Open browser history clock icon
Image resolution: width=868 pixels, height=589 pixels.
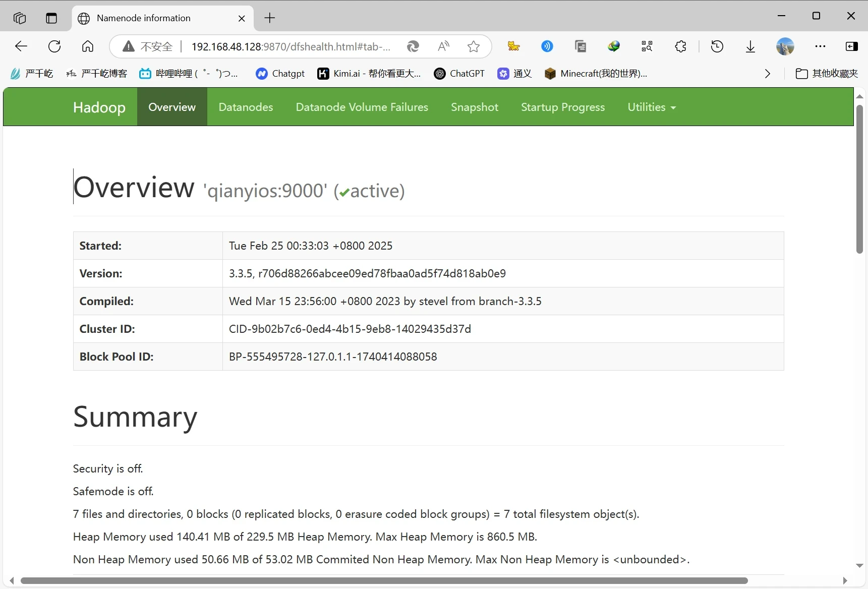[717, 46]
